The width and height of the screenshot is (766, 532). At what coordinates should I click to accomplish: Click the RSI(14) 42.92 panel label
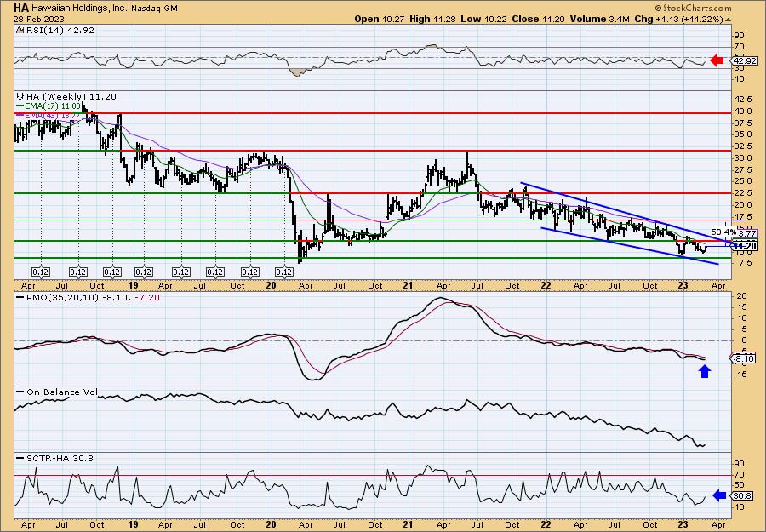tap(54, 30)
